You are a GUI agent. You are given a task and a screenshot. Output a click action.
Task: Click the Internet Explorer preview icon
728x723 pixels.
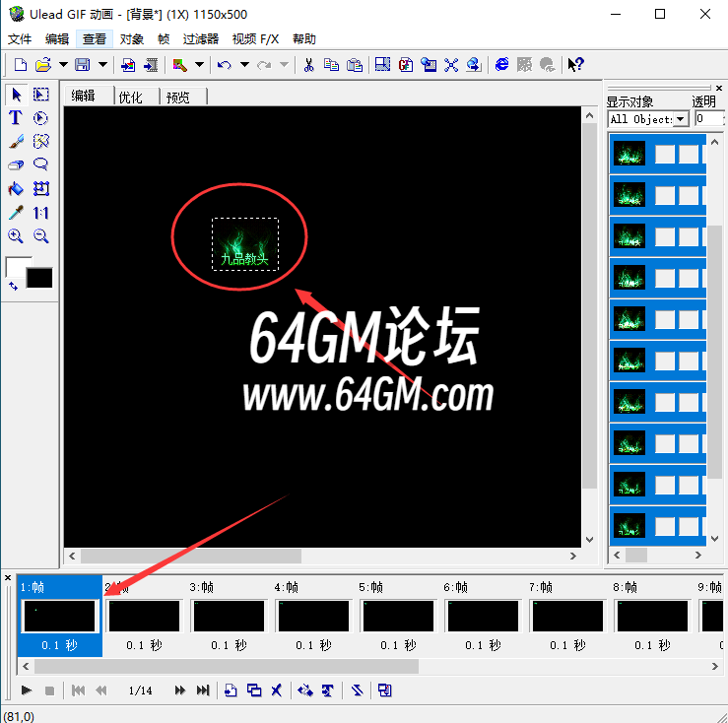coord(501,65)
